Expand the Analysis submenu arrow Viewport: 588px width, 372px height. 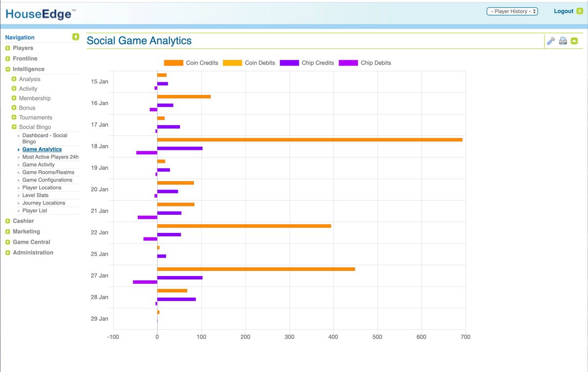click(x=14, y=79)
